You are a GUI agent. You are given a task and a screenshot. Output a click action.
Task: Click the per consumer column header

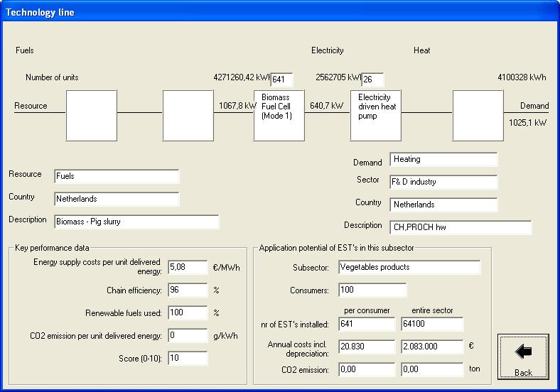(x=367, y=310)
